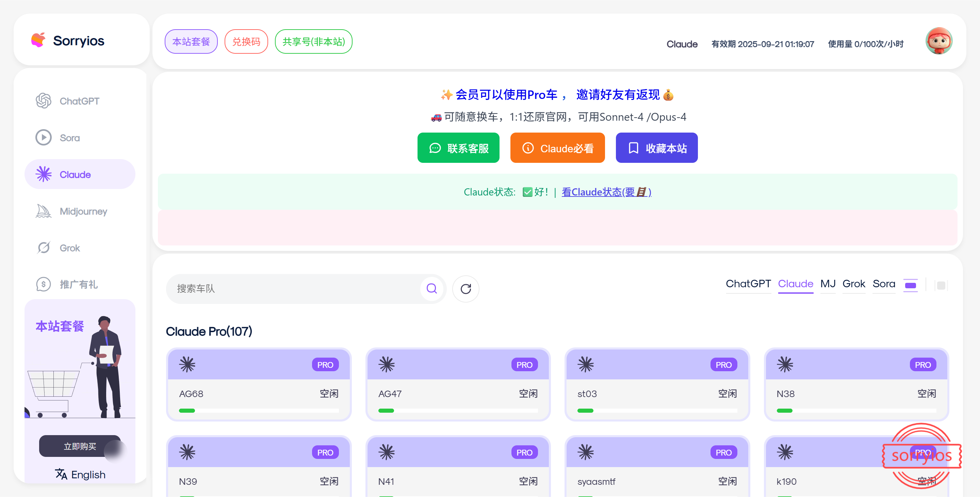
Task: Select Claude filter tab above car list
Action: click(x=796, y=284)
